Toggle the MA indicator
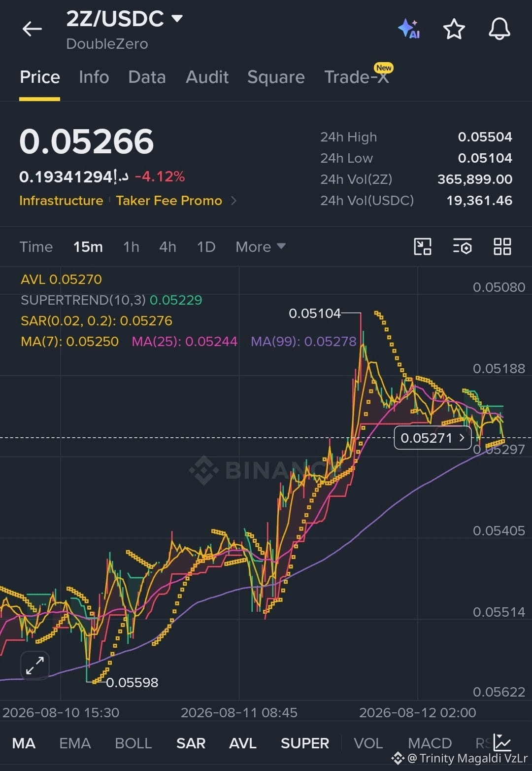 click(x=24, y=743)
